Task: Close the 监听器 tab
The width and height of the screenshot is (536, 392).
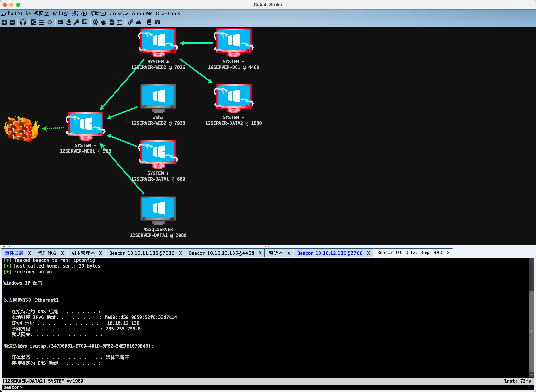Action: pyautogui.click(x=289, y=253)
